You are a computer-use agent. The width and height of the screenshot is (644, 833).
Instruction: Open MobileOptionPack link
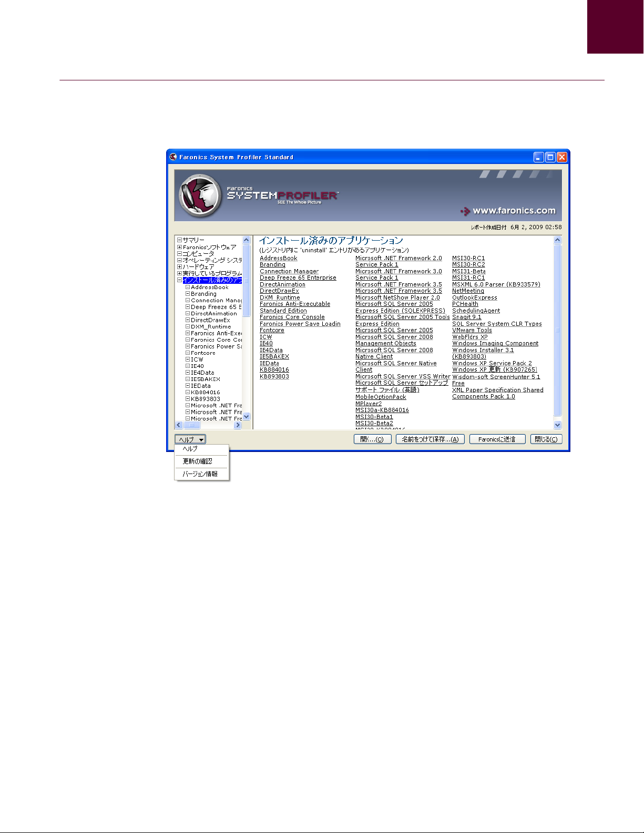tap(381, 397)
